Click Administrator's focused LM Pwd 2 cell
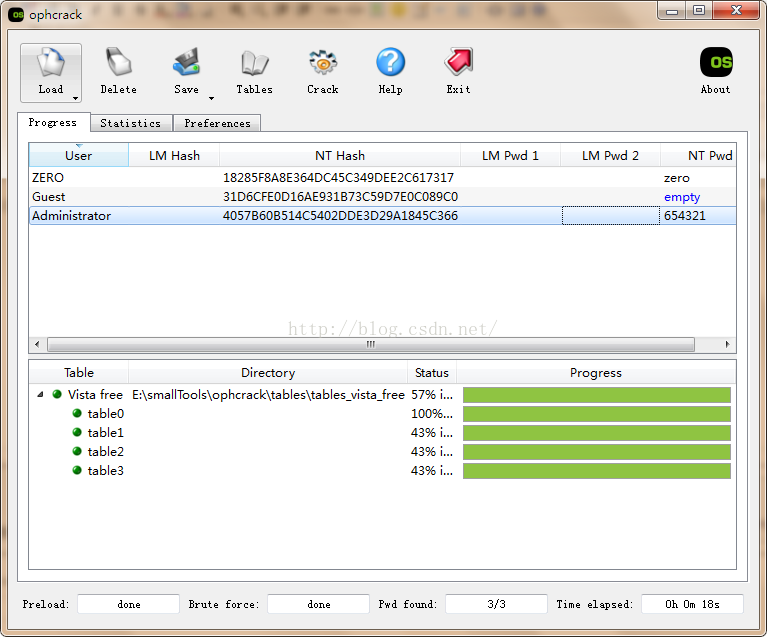This screenshot has height=637, width=767. [x=610, y=216]
